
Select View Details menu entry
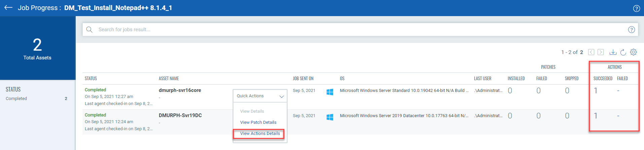(252, 111)
